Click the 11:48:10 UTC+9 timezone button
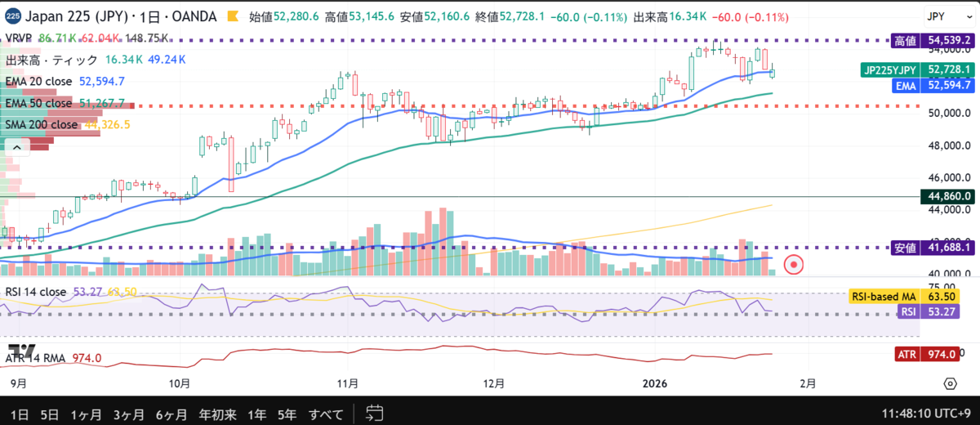This screenshot has width=980, height=425. pos(926,413)
